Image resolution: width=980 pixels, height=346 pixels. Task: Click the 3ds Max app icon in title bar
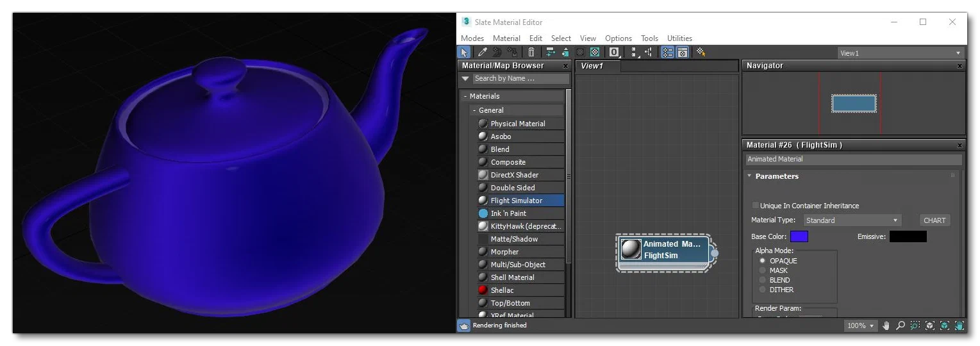tap(466, 22)
